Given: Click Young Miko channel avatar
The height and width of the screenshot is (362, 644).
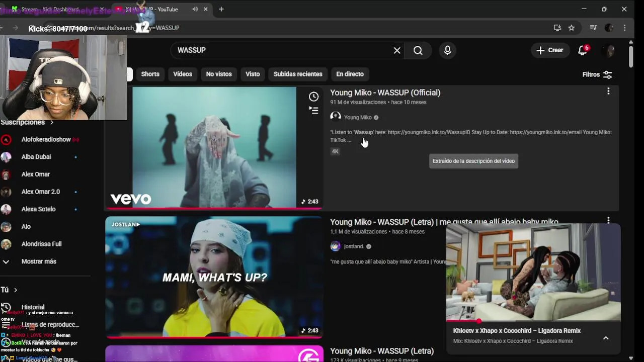Looking at the screenshot, I should [x=336, y=117].
